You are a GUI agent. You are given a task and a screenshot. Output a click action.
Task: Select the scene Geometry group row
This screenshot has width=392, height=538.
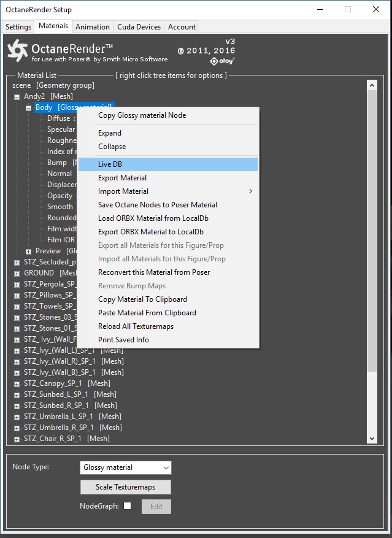click(53, 85)
